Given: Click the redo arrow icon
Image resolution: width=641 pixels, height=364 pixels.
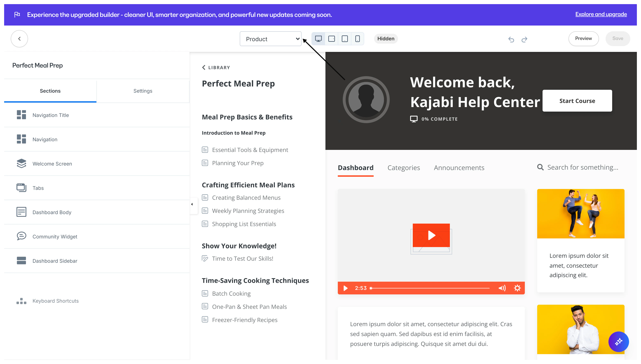Looking at the screenshot, I should click(524, 39).
